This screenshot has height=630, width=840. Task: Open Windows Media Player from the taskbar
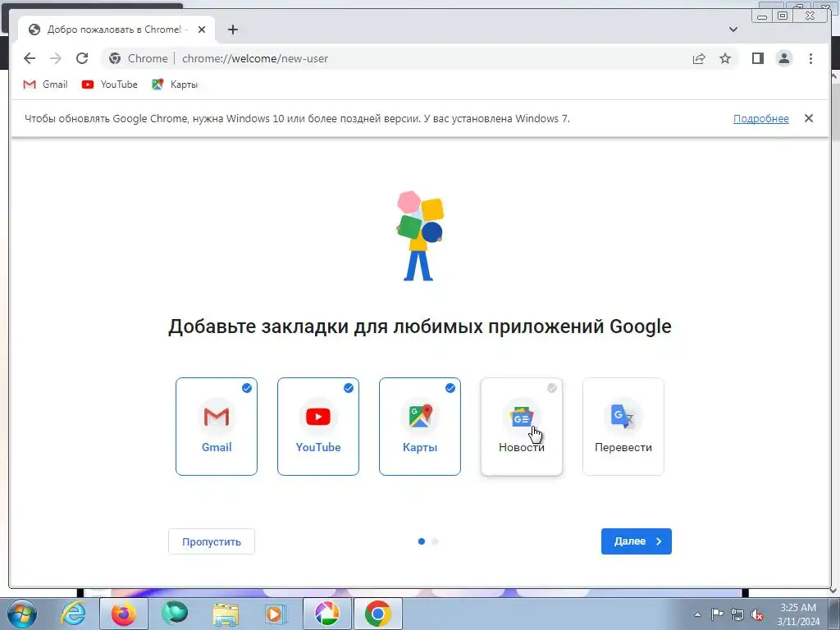point(276,614)
